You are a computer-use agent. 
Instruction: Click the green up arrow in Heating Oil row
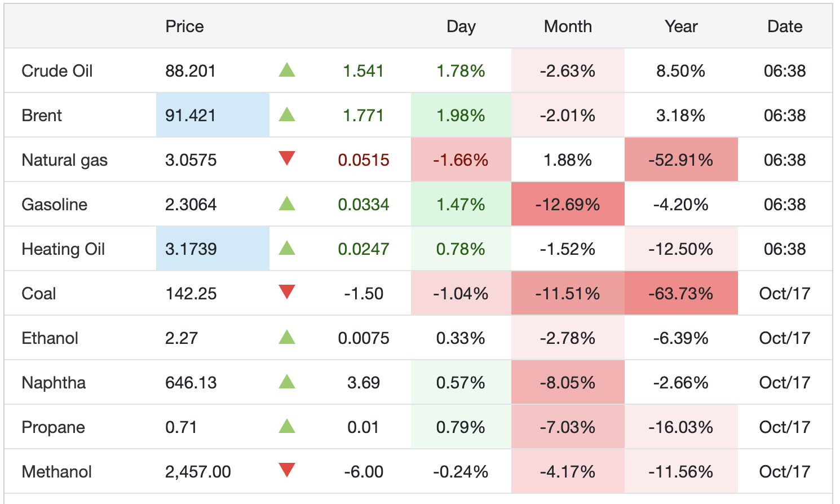(x=287, y=248)
